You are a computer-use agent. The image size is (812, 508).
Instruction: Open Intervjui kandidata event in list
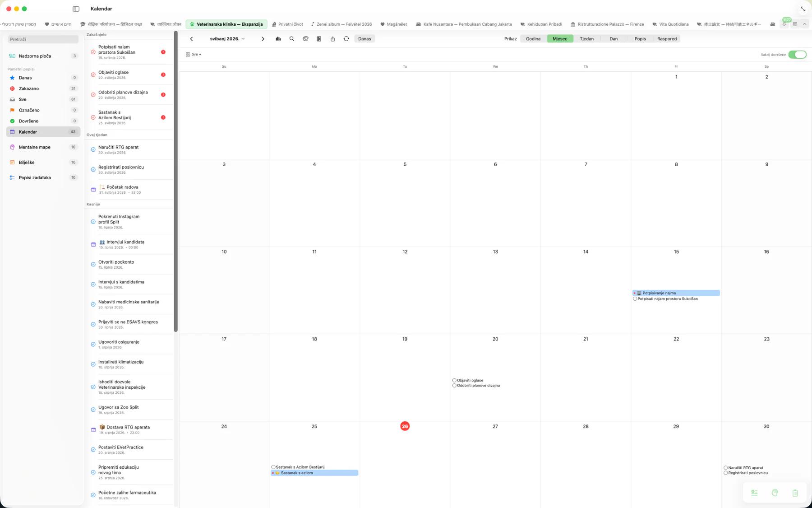tap(129, 244)
